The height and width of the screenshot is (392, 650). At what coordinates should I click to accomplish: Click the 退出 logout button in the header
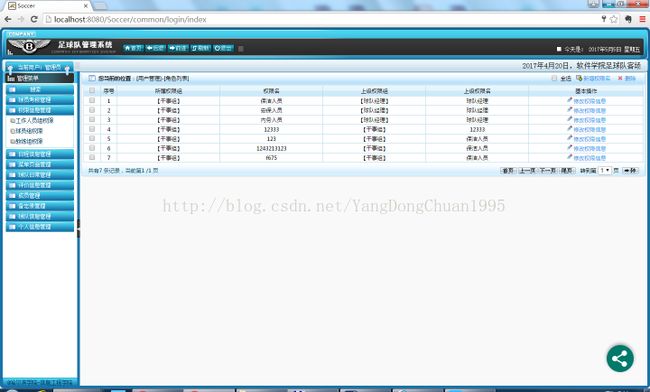[223, 48]
